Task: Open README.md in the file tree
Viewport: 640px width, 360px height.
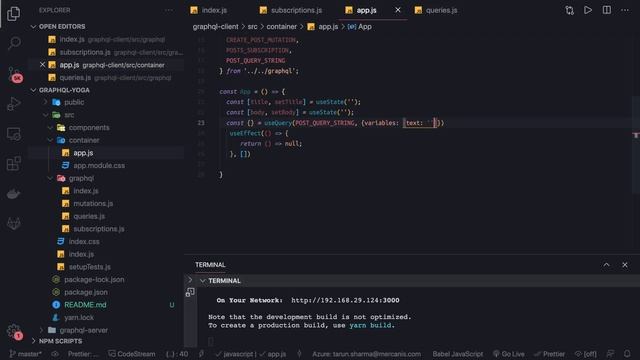Action: click(x=85, y=304)
